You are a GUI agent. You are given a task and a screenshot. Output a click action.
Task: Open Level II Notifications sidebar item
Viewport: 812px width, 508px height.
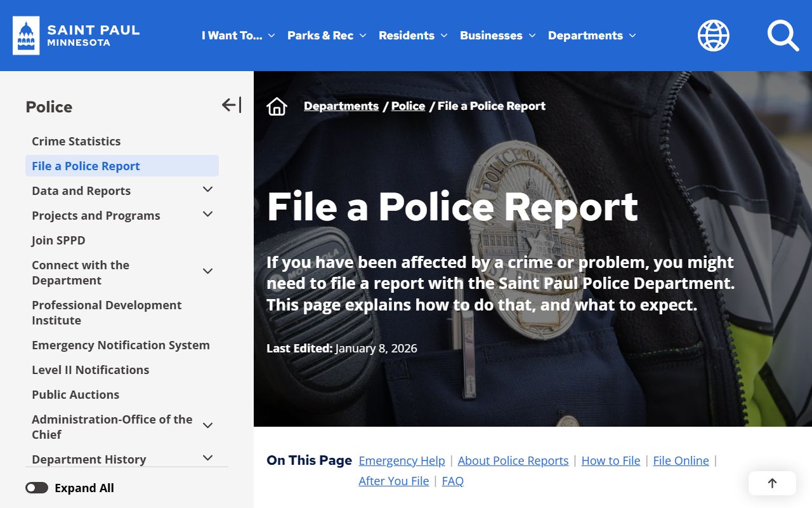pyautogui.click(x=91, y=370)
